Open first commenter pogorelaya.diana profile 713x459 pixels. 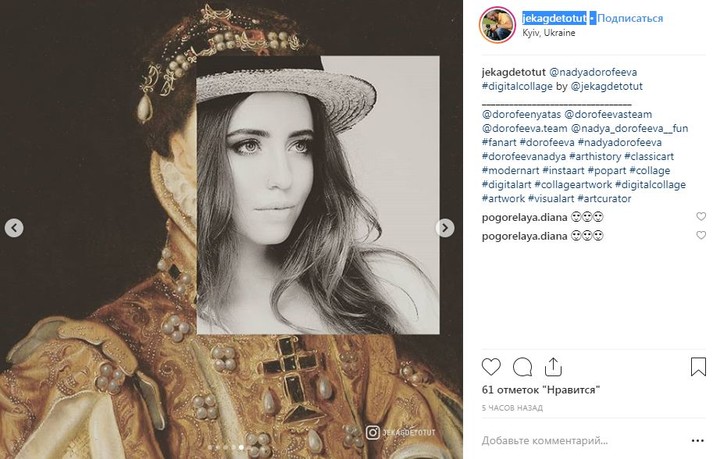tap(524, 216)
